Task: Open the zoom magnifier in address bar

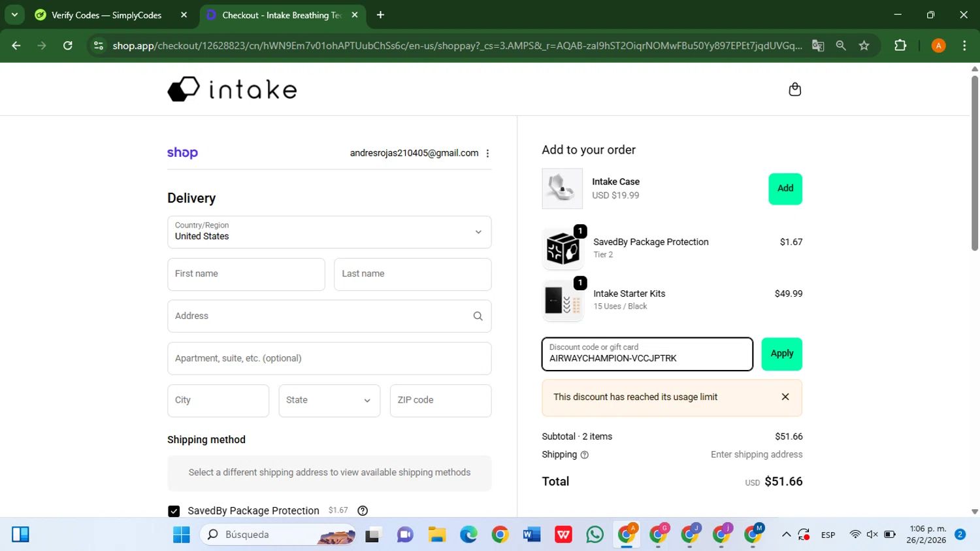Action: [x=841, y=45]
